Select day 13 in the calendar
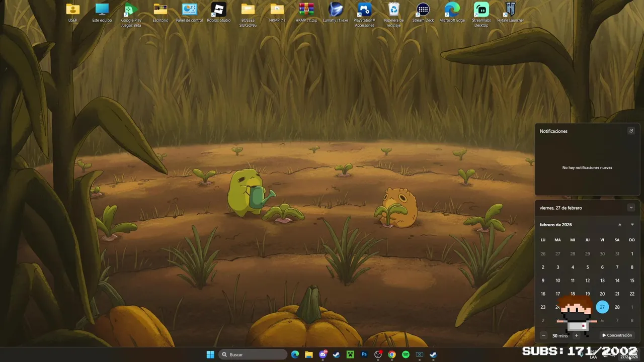 pos(602,281)
